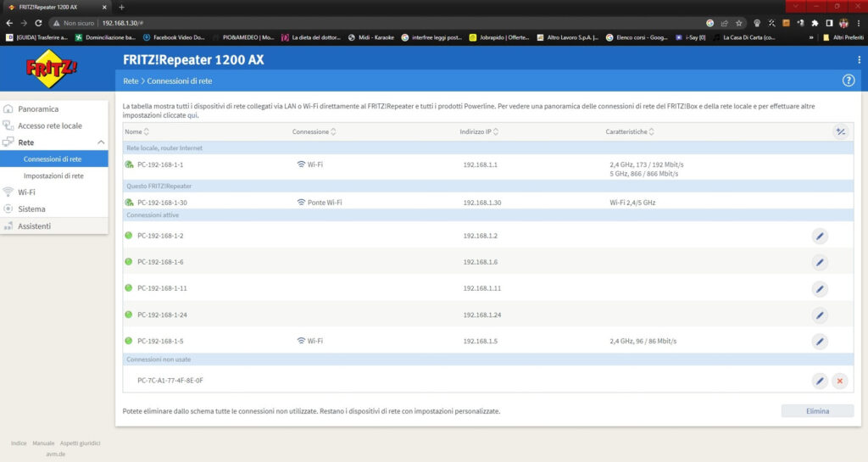
Task: Edit the PC-192-168-1-5 device entry
Action: [820, 342]
